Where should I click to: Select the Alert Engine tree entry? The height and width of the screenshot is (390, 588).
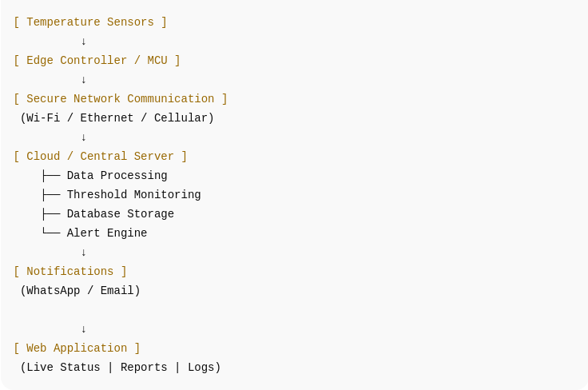coord(107,233)
